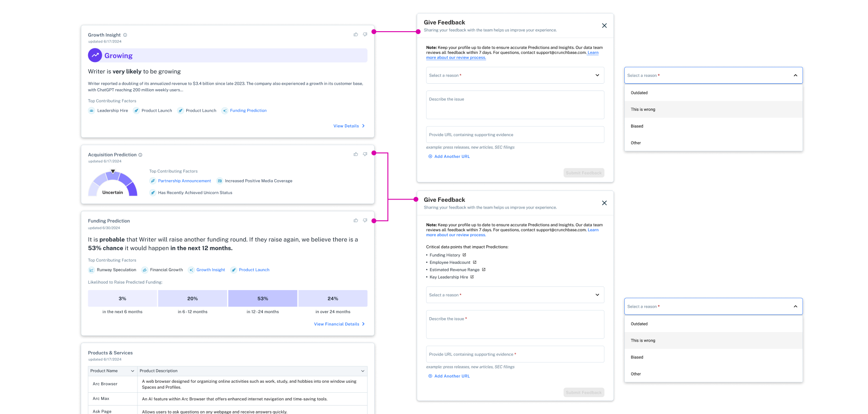This screenshot has width=868, height=414.
Task: Open the Funding Prediction factor link
Action: 248,110
